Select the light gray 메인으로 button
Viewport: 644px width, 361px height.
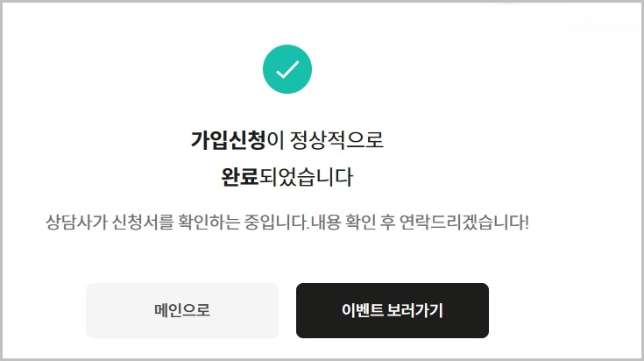click(x=182, y=310)
